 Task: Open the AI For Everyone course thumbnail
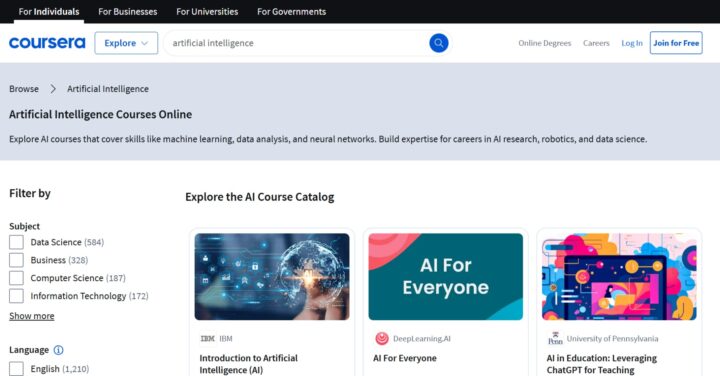click(445, 277)
